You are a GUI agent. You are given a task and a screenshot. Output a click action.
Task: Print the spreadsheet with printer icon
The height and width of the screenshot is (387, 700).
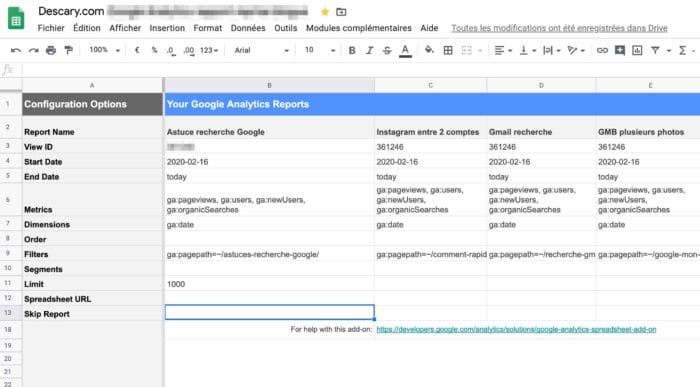point(51,50)
